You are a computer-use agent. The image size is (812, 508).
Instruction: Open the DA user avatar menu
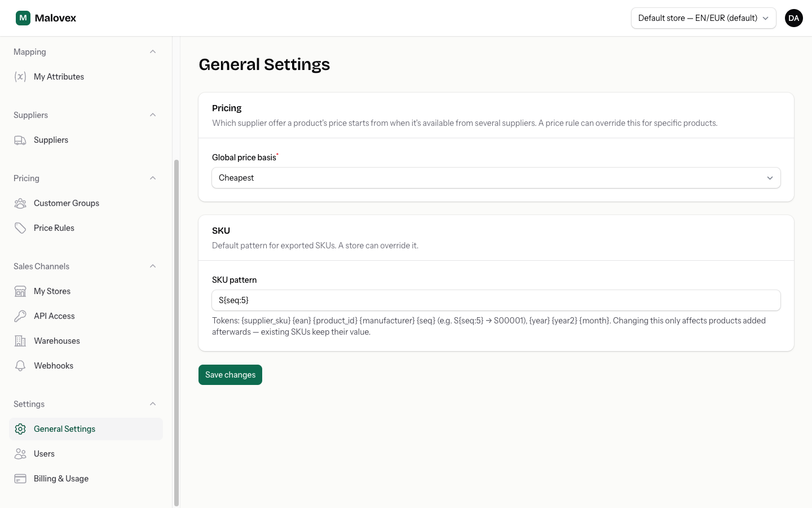click(794, 18)
